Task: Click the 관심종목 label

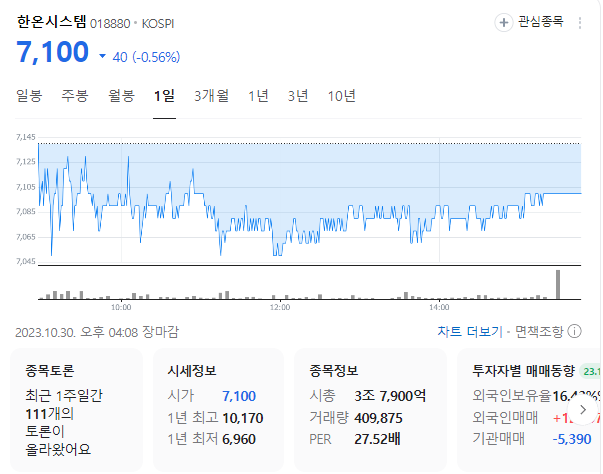Action: [540, 22]
